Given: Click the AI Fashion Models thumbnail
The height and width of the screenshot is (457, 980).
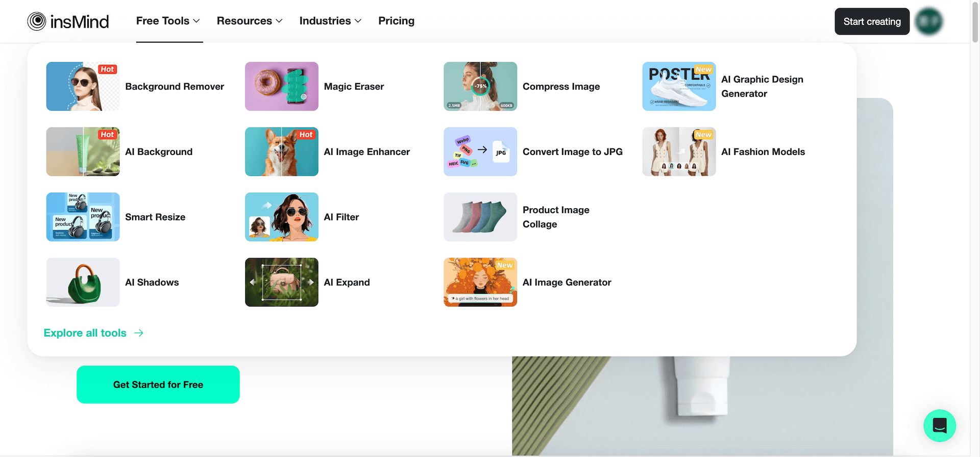Looking at the screenshot, I should (x=679, y=151).
